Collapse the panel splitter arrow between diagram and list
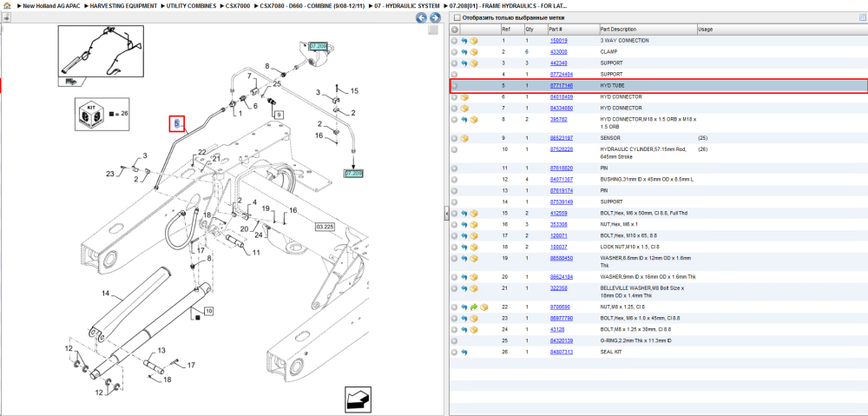Viewport: 868px width, 416px height. (x=446, y=215)
